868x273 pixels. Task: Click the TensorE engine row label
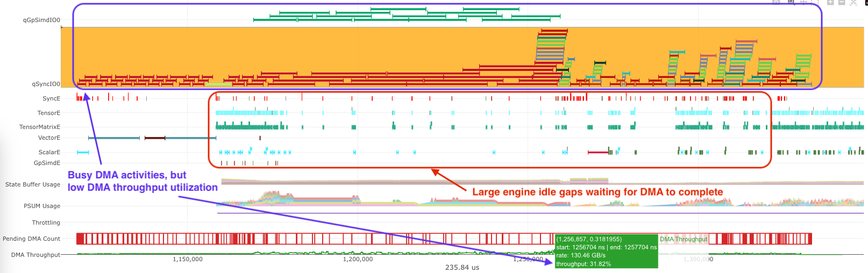pos(48,113)
